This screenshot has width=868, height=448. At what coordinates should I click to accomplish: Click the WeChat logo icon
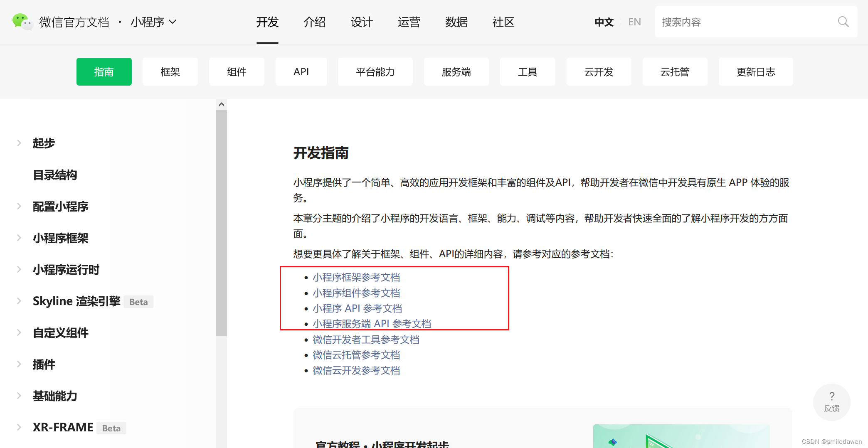[x=22, y=22]
